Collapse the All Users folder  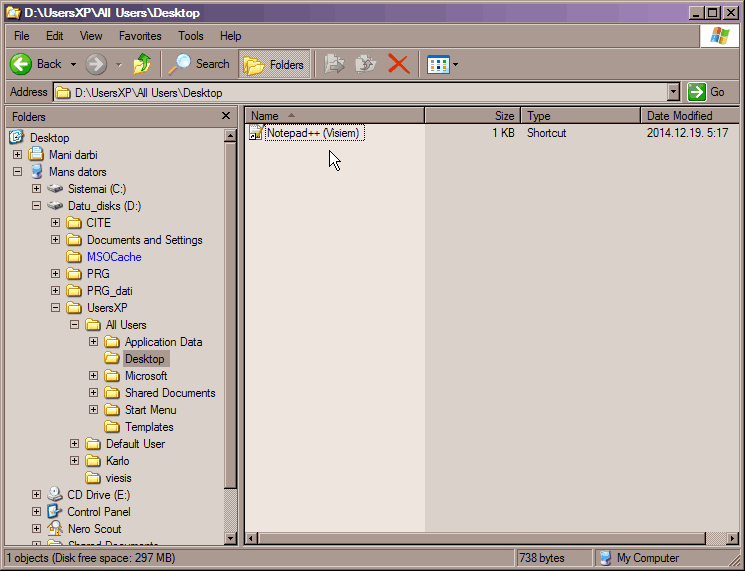coord(75,325)
